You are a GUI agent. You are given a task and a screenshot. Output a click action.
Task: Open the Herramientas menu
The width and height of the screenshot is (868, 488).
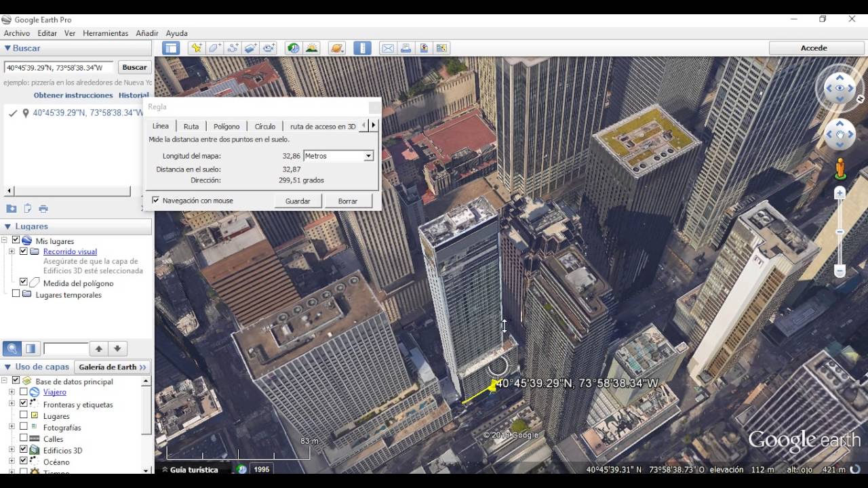[x=106, y=33]
